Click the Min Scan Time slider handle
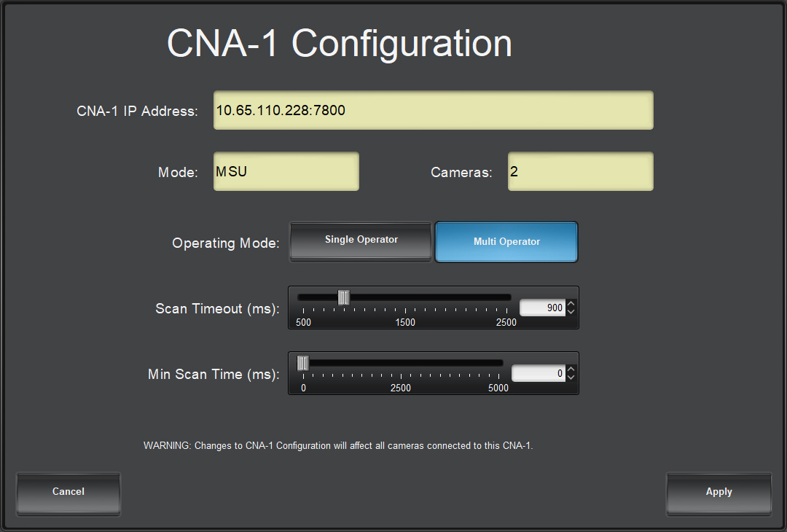Screen dimensions: 787x532 302,362
